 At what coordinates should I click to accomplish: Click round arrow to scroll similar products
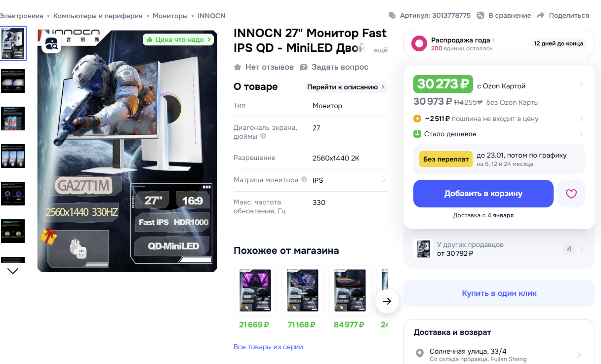click(x=387, y=301)
